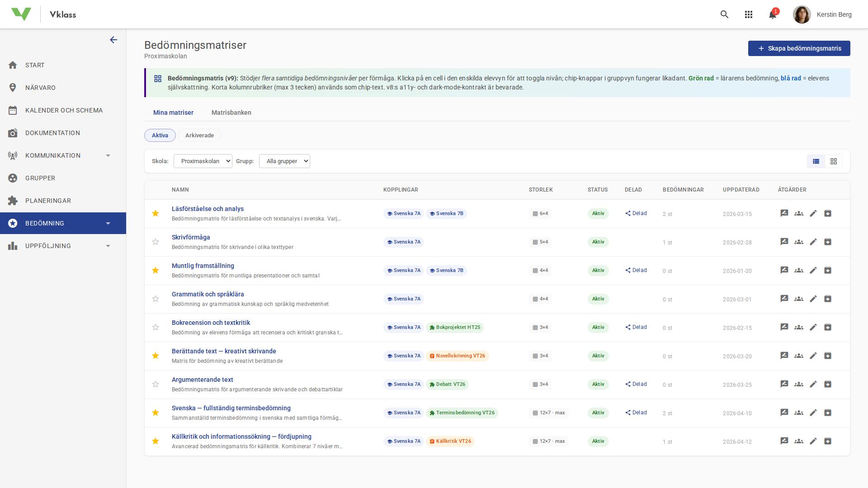Screen dimensions: 868x488
Task: Mark Skrivförmåga as favorite star
Action: coord(156,242)
